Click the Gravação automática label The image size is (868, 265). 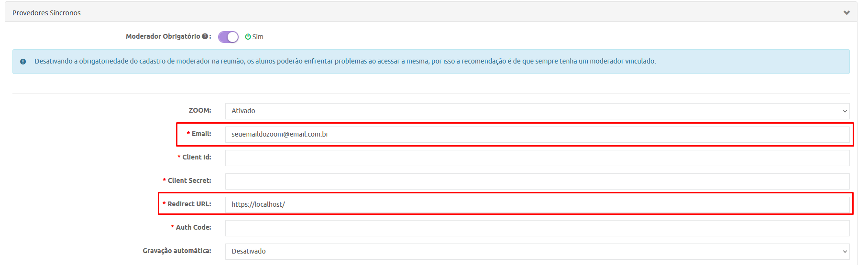(x=176, y=251)
